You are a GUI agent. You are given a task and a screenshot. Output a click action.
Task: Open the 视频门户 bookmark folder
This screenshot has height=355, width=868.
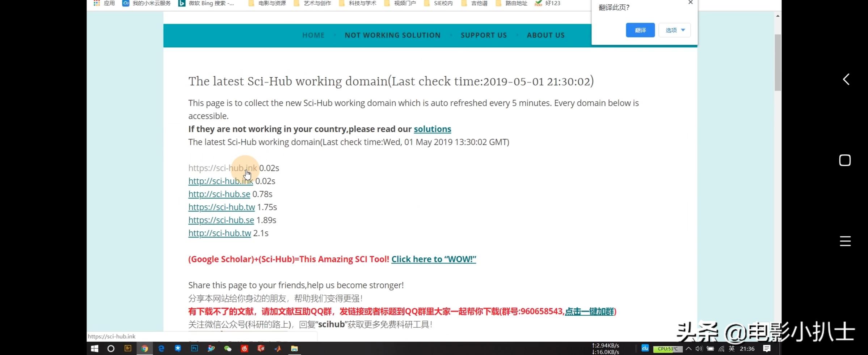tap(400, 3)
